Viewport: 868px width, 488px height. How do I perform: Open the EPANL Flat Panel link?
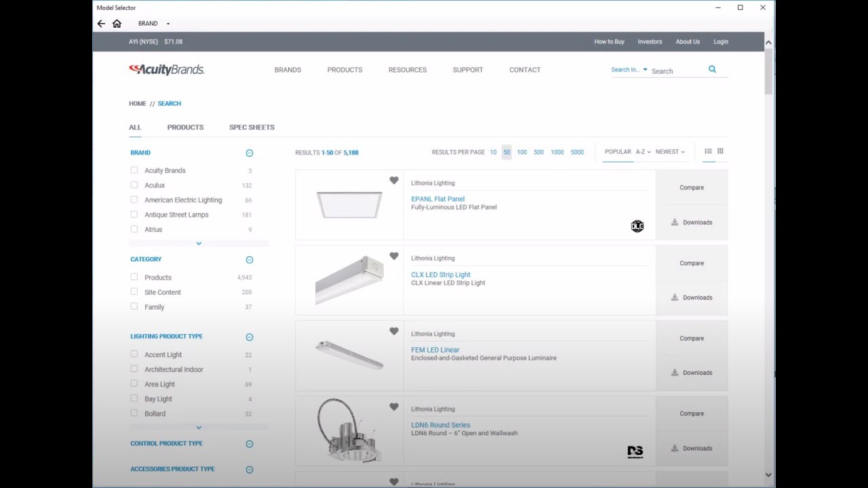click(x=438, y=199)
